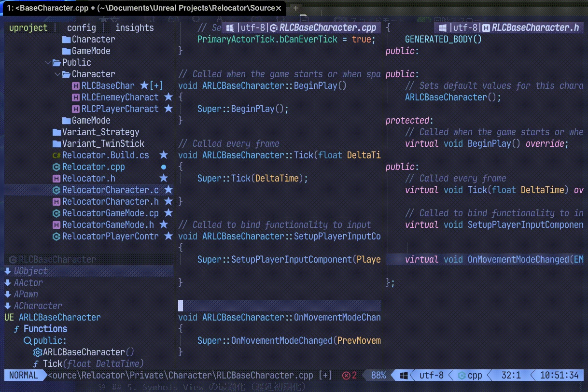This screenshot has width=588, height=392.
Task: Select the Variant_TwinStick folder
Action: (x=98, y=143)
